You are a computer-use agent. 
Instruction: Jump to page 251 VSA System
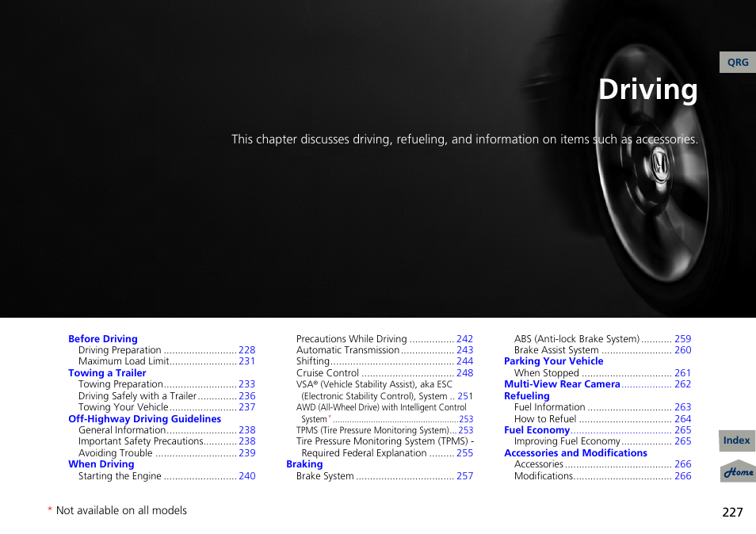pos(465,396)
